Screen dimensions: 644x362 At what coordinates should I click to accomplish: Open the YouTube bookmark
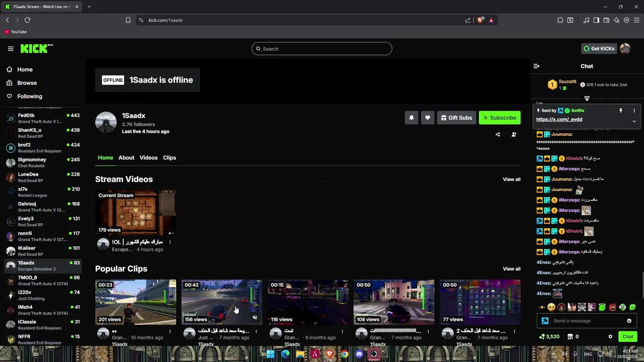pyautogui.click(x=16, y=32)
